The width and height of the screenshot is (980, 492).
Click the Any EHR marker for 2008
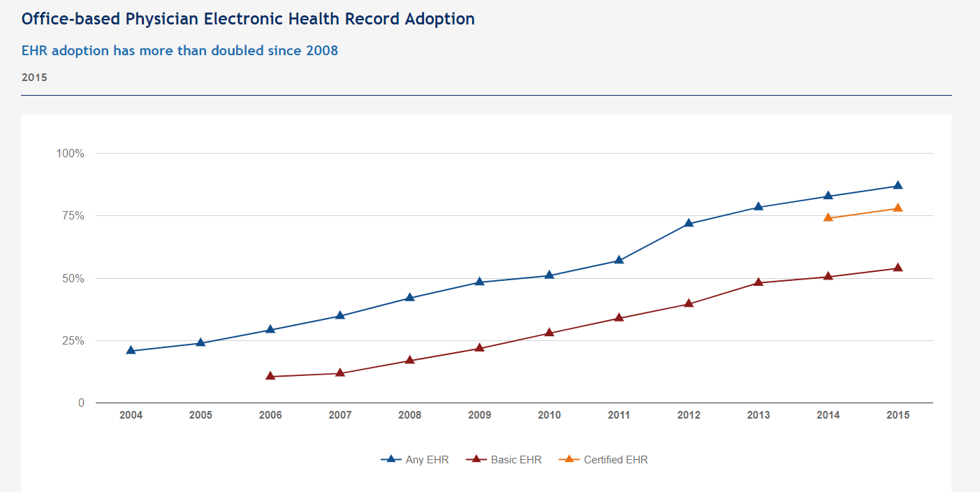tap(410, 298)
